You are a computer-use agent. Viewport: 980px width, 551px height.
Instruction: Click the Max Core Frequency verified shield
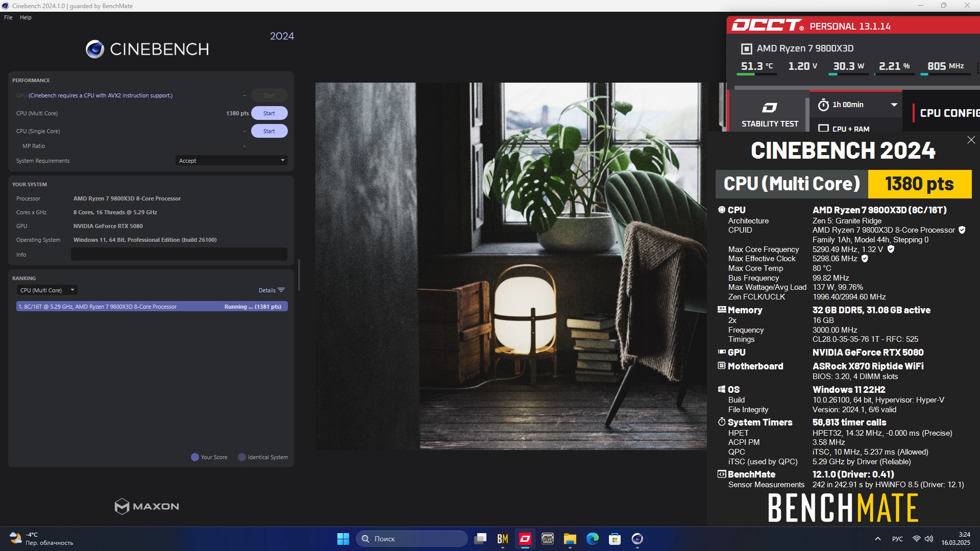(x=891, y=249)
